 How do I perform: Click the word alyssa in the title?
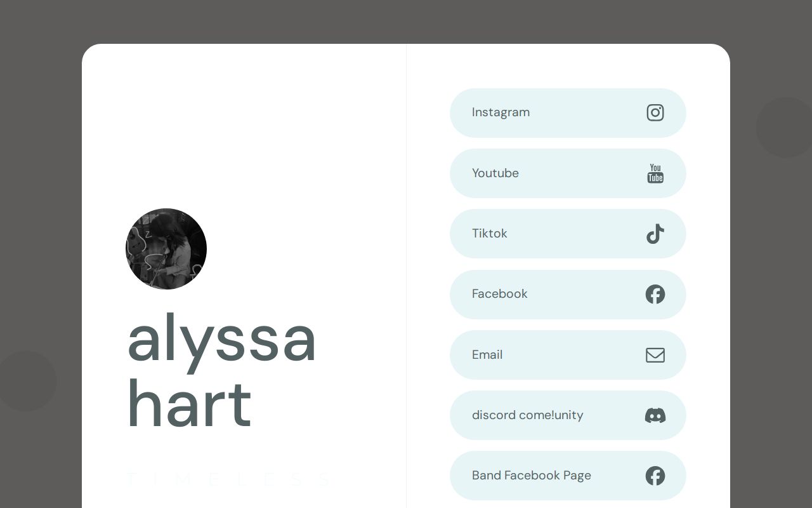[221, 340]
